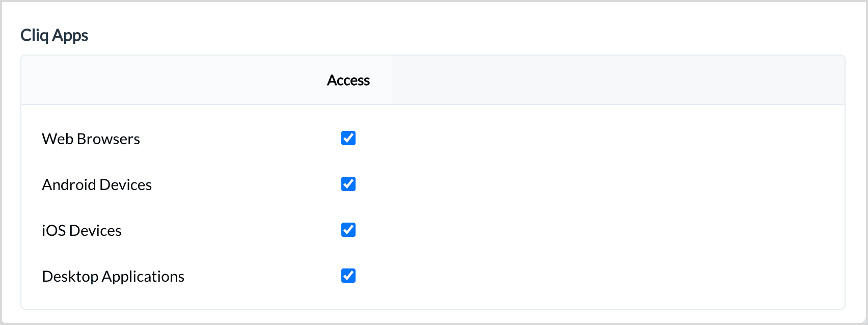The height and width of the screenshot is (325, 868).
Task: Click the white checkmark in the Web Browsers row
Action: coord(348,138)
